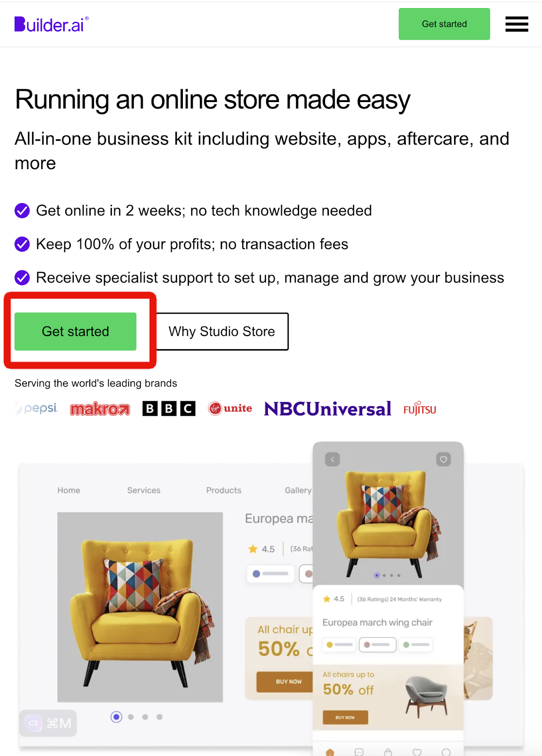Image resolution: width=542 pixels, height=756 pixels.
Task: Open the Services tab in mockup
Action: point(144,490)
